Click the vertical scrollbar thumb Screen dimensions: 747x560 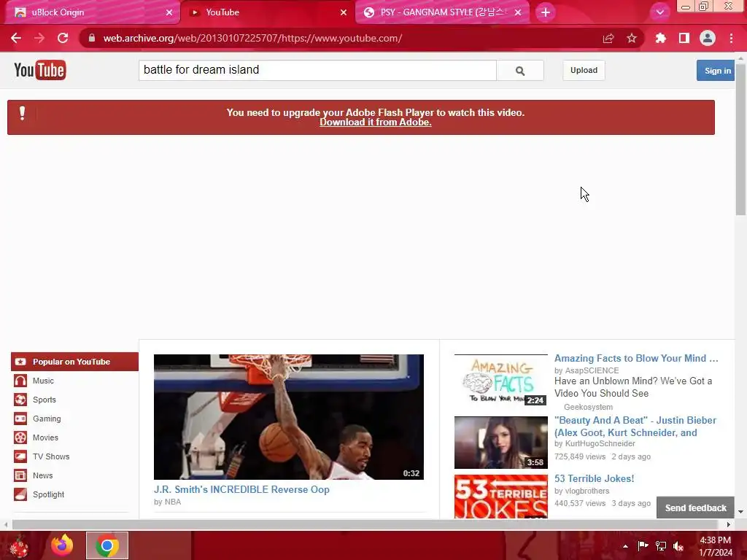(740, 139)
